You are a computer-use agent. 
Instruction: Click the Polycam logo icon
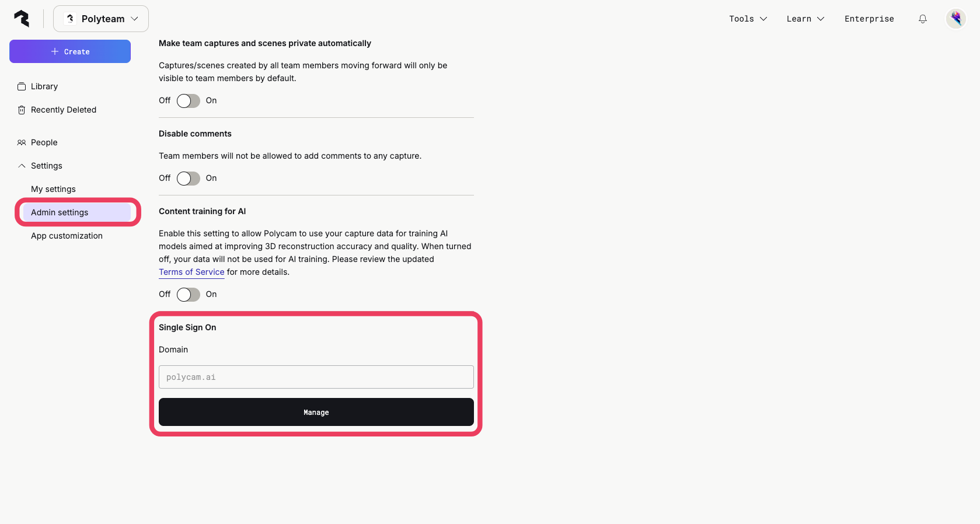(22, 19)
